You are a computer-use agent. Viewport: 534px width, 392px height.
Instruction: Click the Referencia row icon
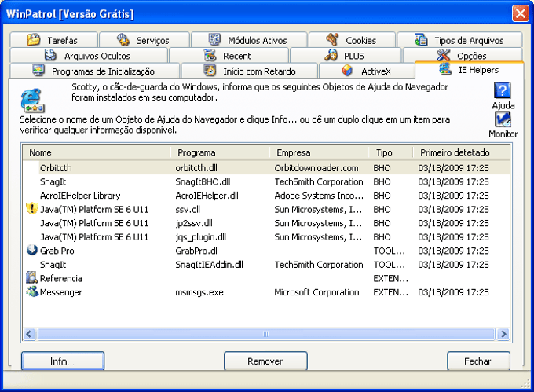[31, 277]
